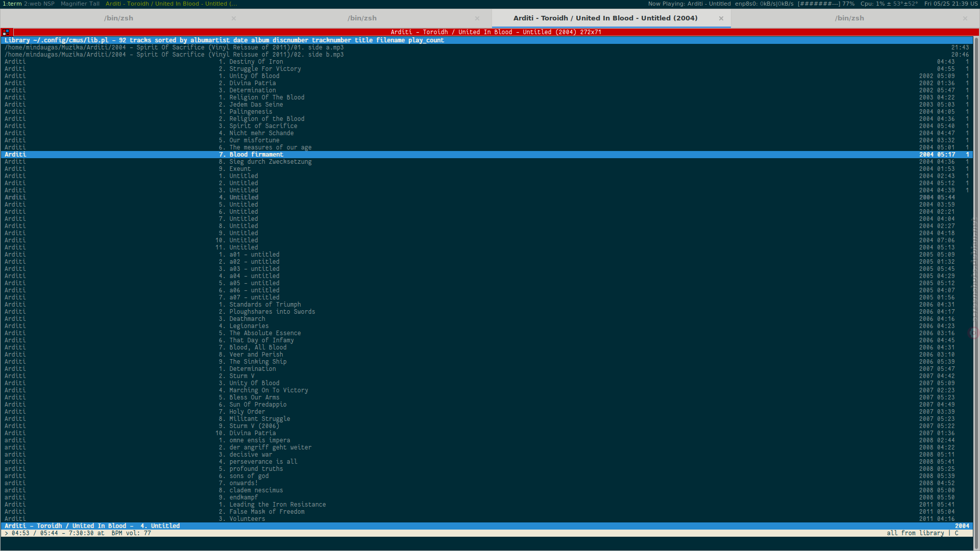Screen dimensions: 980x551
Task: Close the Arditi - Toroidh terminal tab
Action: pyautogui.click(x=721, y=18)
